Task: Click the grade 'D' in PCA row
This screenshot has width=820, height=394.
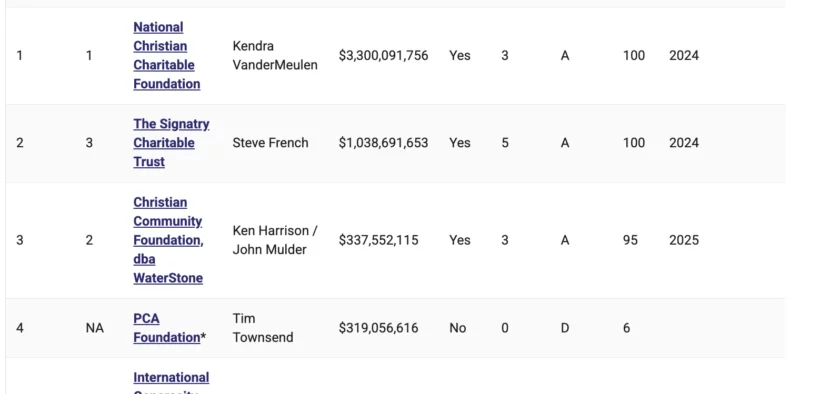Action: [x=564, y=328]
